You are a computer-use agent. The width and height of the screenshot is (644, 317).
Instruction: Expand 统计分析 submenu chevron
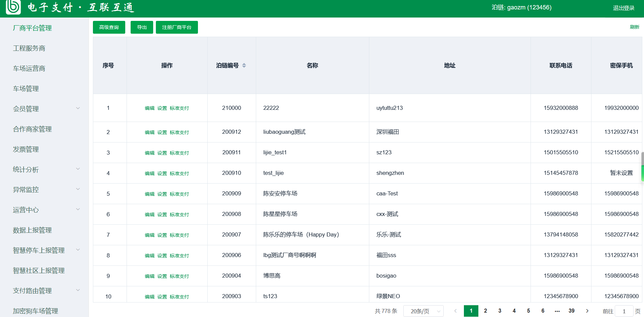[x=78, y=169]
